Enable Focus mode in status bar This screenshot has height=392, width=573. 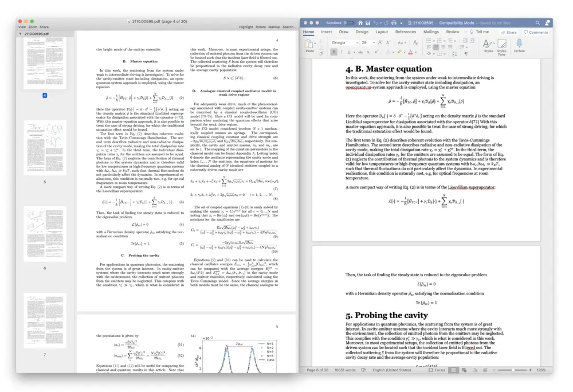coord(437,370)
